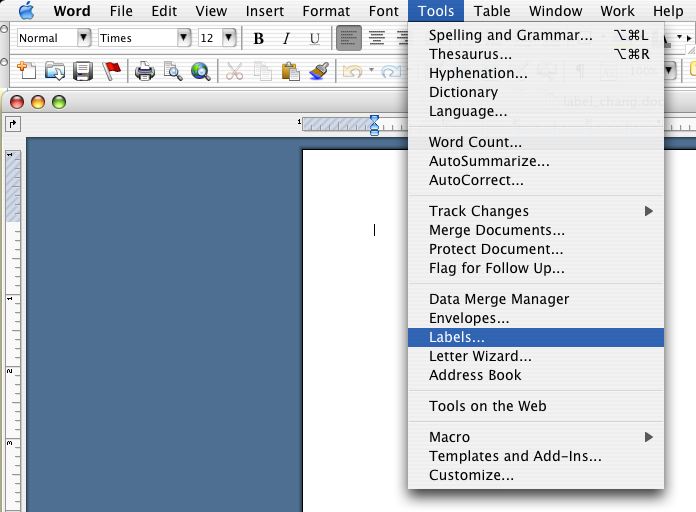Expand the Macro submenu
Image resolution: width=696 pixels, height=512 pixels.
point(649,437)
